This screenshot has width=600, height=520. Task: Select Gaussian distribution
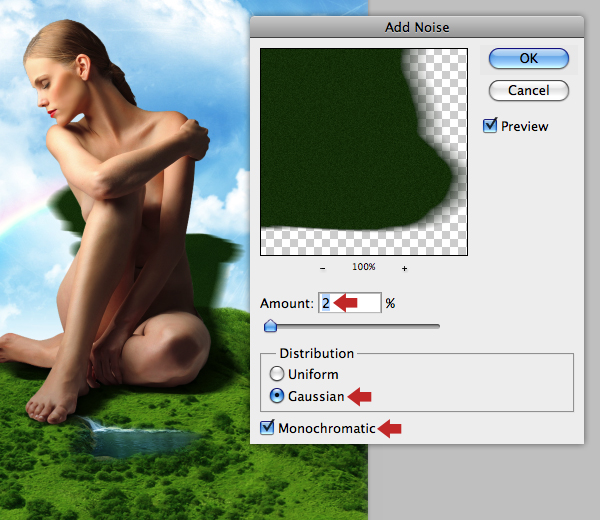(276, 396)
